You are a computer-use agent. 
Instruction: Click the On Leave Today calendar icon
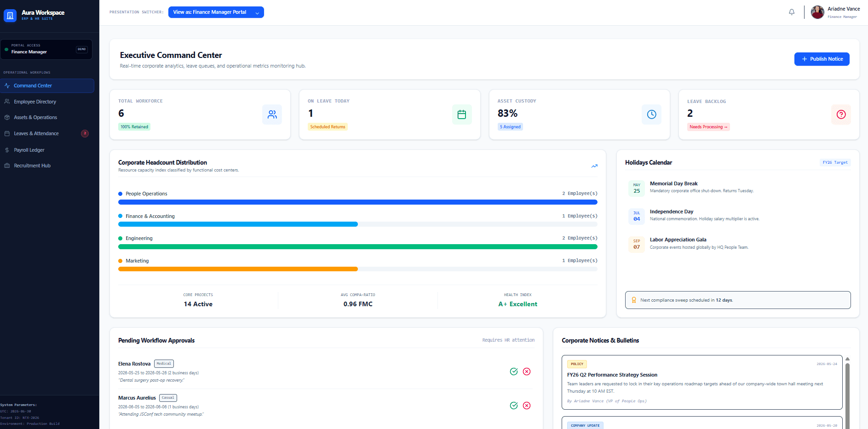[462, 114]
